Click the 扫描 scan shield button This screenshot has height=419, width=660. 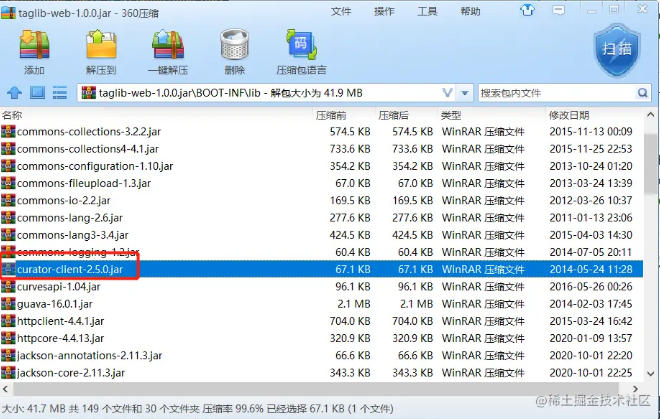coord(617,50)
